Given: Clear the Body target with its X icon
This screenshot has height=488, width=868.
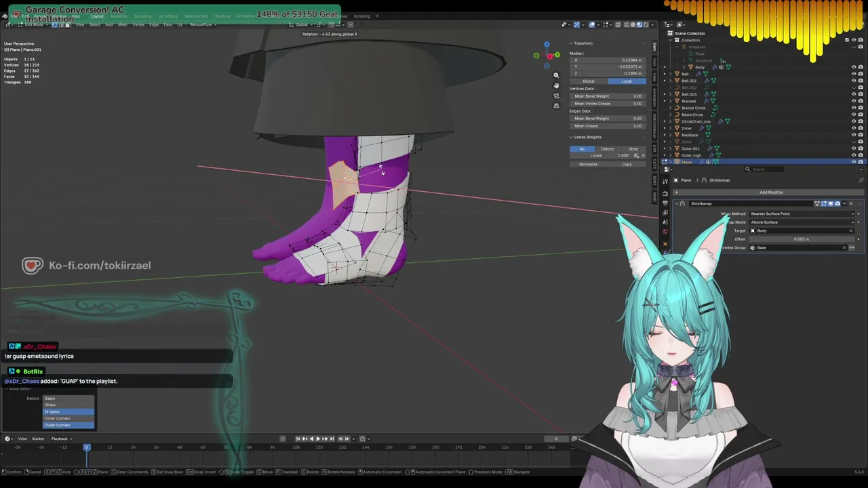Looking at the screenshot, I should 851,230.
